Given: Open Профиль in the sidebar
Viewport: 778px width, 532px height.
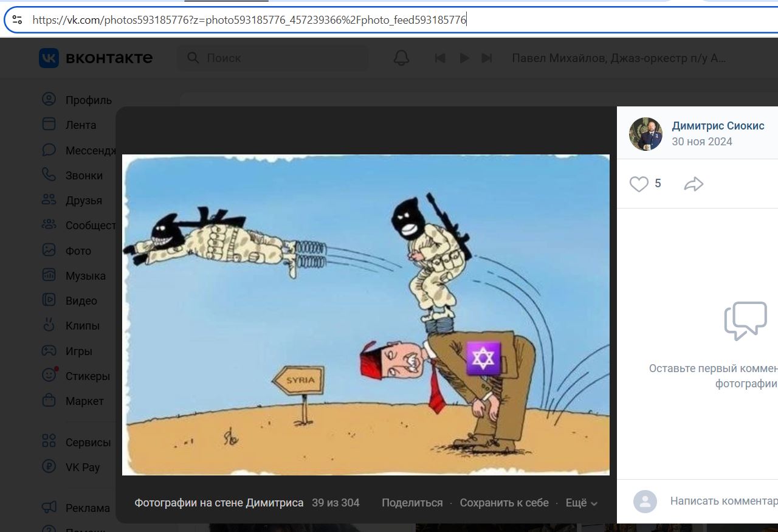Looking at the screenshot, I should point(77,100).
